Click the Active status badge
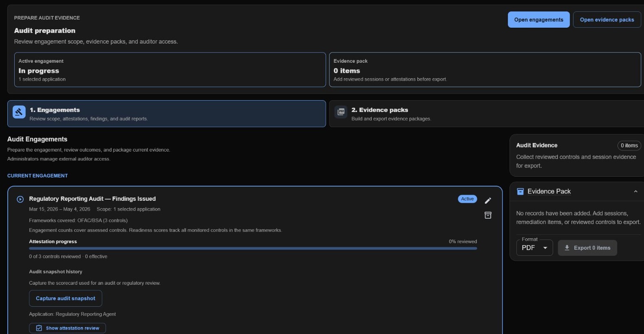 click(468, 199)
